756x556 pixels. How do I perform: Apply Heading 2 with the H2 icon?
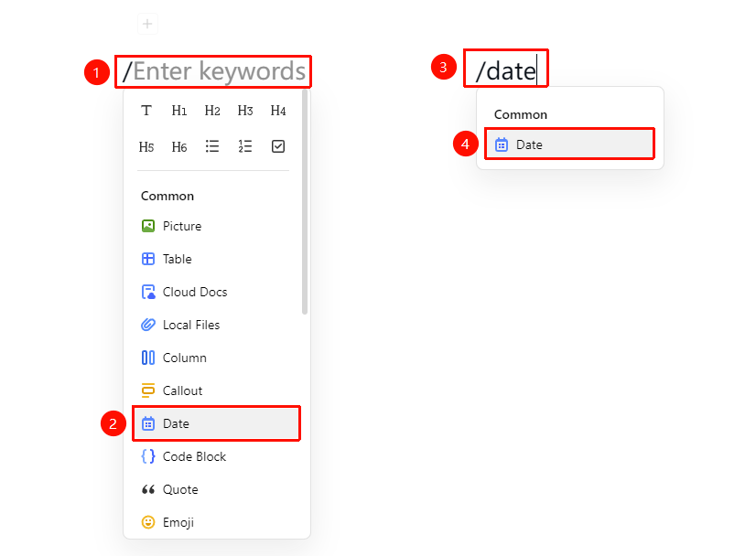point(212,111)
